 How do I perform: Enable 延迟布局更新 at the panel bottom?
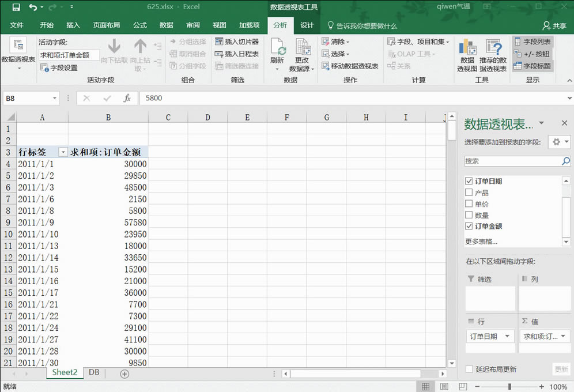pos(470,369)
